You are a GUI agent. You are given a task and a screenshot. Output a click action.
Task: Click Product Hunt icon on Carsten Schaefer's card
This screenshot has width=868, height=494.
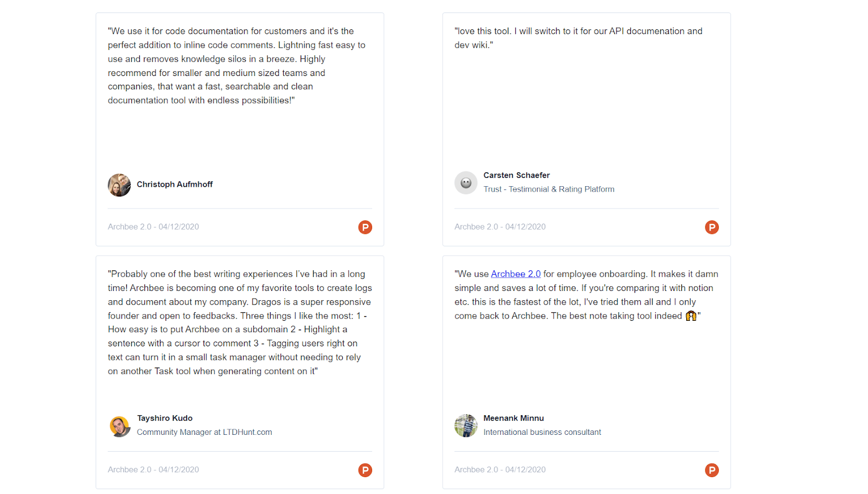[712, 227]
